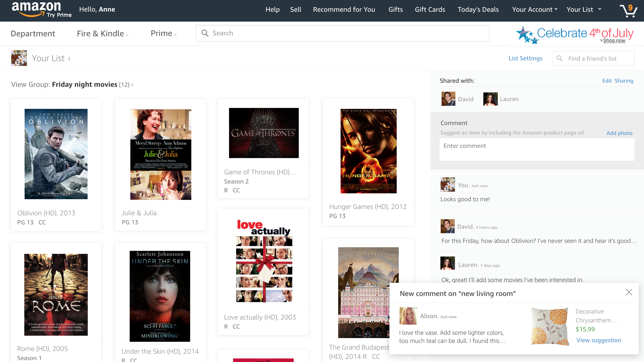Screen dimensions: 644x362
Task: Click the search magnifier icon
Action: [x=205, y=33]
